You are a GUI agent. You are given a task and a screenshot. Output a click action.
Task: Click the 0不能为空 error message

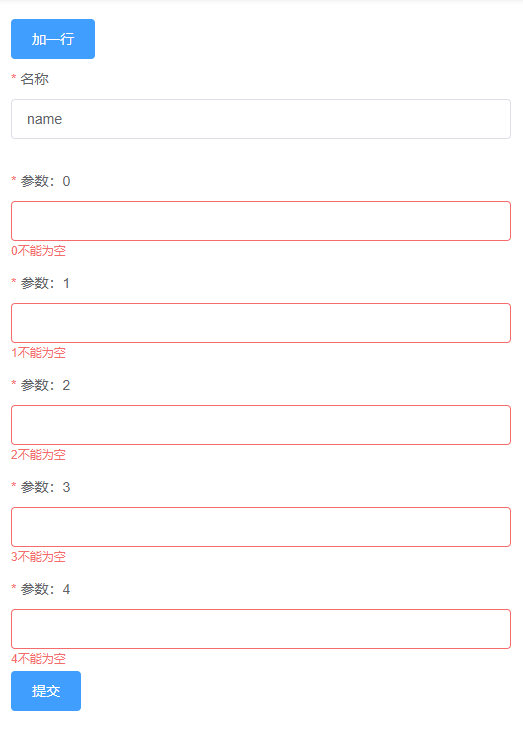click(39, 251)
